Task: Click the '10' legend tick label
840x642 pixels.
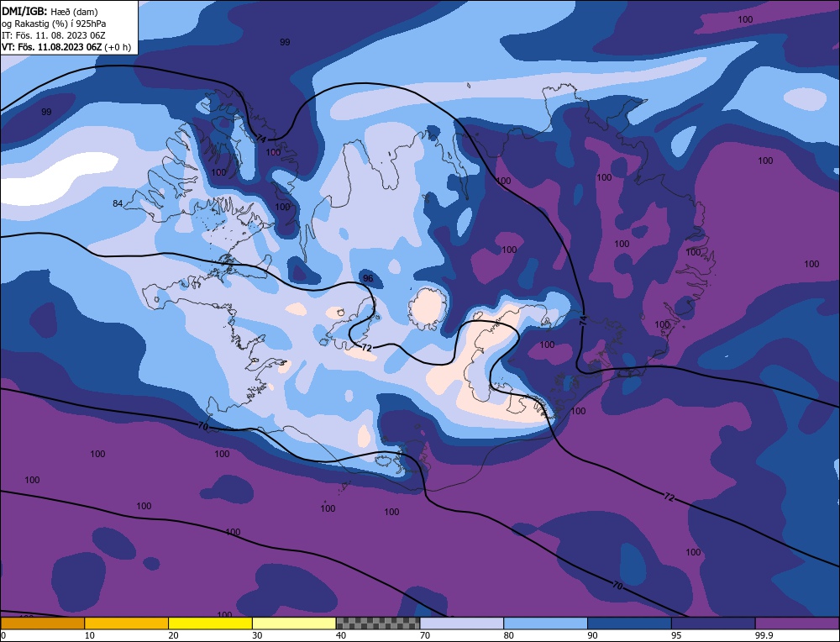Action: point(90,635)
